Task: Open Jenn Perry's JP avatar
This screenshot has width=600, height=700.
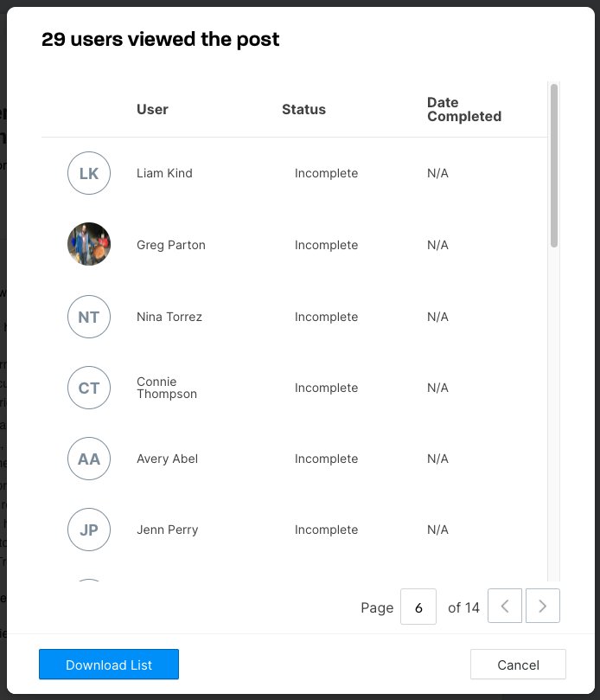Action: pyautogui.click(x=89, y=530)
